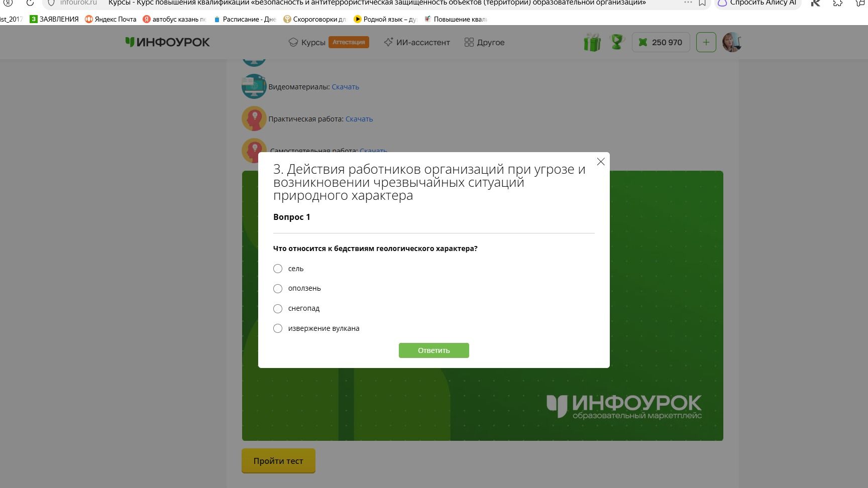This screenshot has height=488, width=868.
Task: Open the 250 970 points balance
Action: [x=661, y=42]
